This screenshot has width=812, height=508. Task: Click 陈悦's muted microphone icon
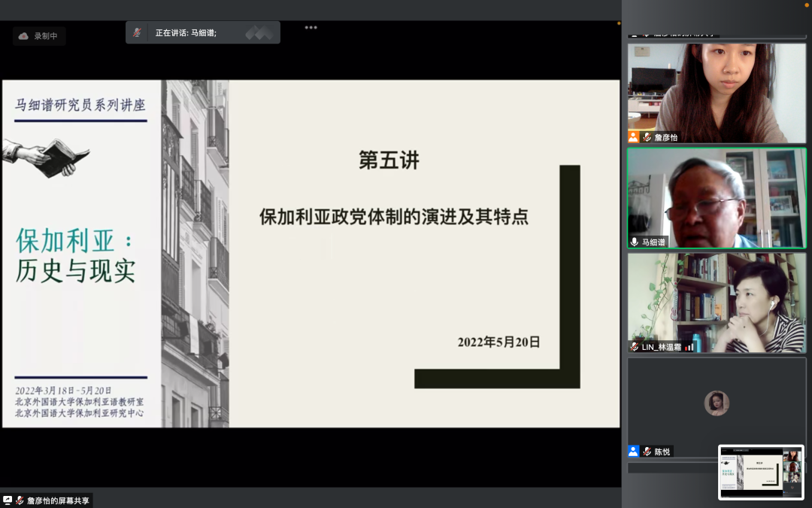(x=647, y=452)
